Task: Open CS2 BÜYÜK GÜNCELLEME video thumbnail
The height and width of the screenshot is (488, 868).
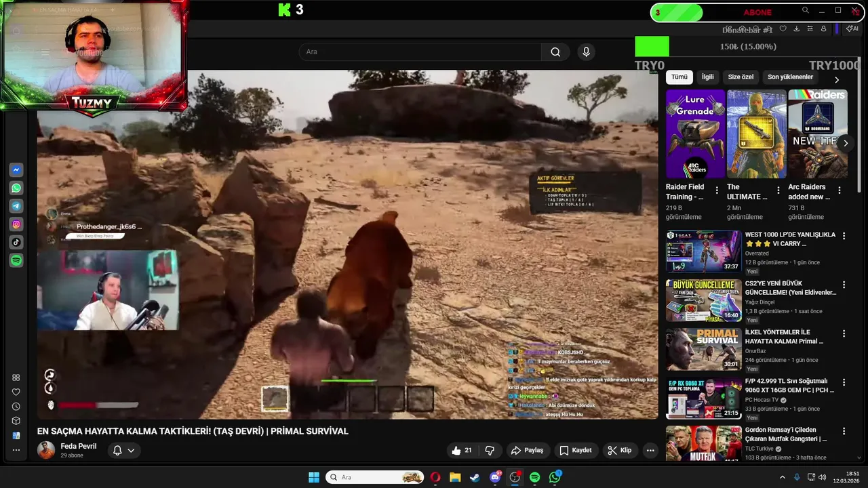Action: [703, 300]
